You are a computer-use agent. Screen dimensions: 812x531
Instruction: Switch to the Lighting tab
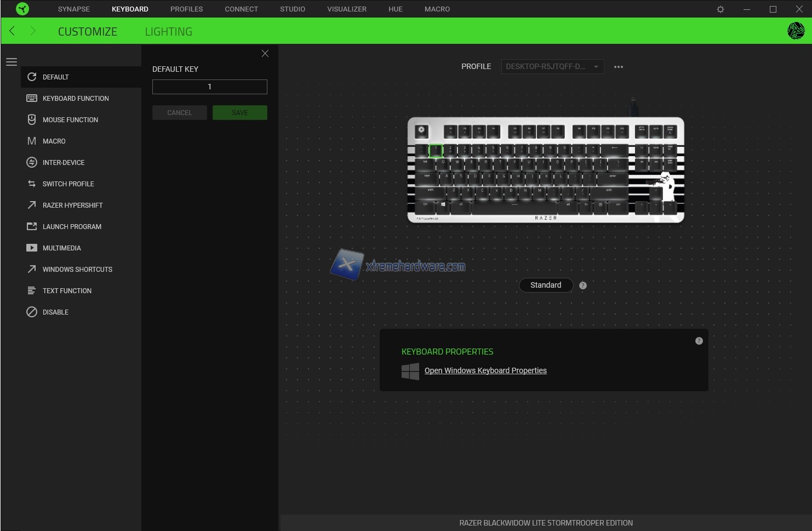pos(168,32)
